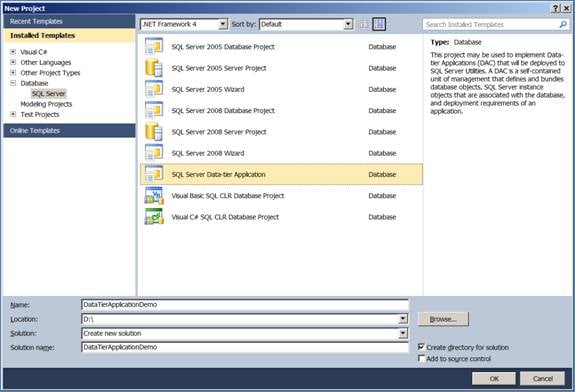Image resolution: width=575 pixels, height=392 pixels.
Task: Switch to small icons view
Action: click(364, 25)
